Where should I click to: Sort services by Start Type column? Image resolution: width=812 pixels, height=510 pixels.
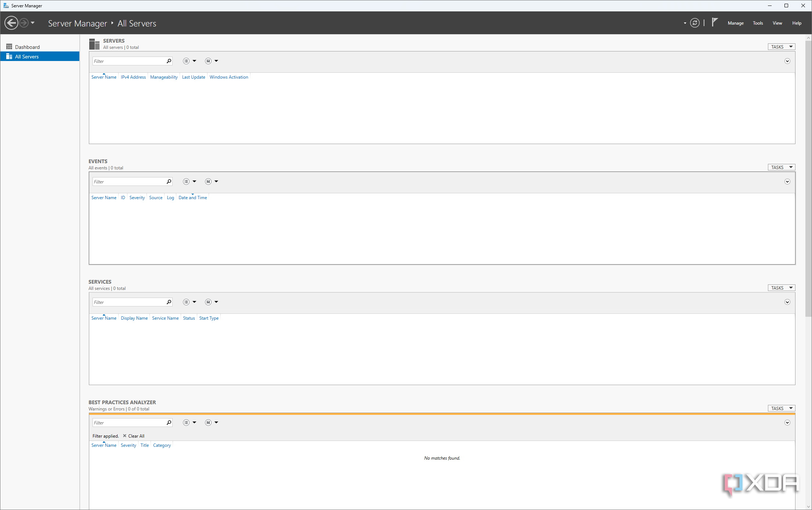[209, 318]
